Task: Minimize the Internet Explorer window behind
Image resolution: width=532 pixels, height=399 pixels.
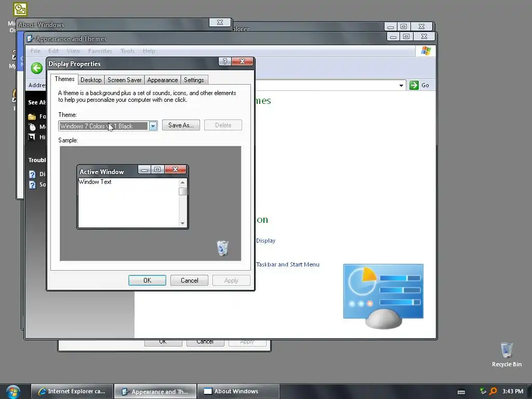Action: tap(391, 27)
